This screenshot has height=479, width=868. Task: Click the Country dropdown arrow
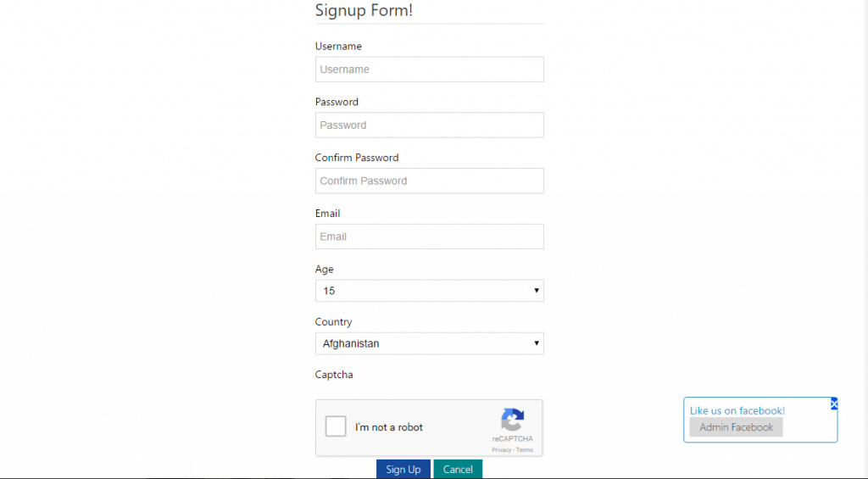tap(537, 343)
